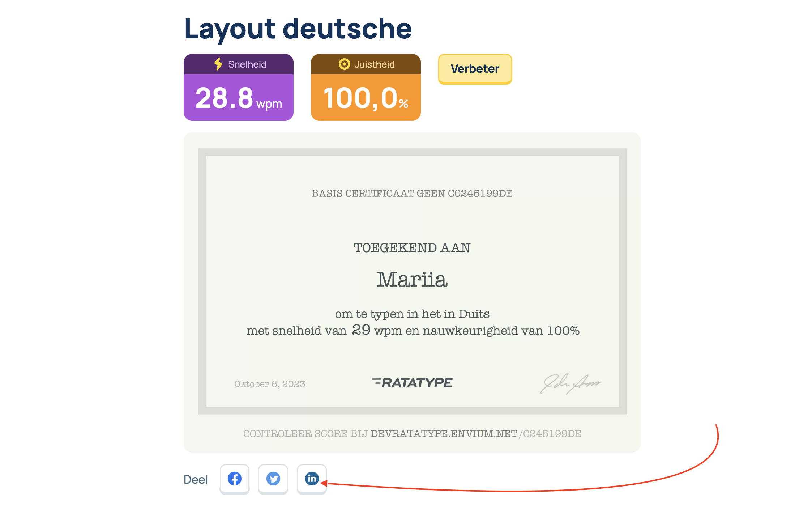Open the DEVRATATYPE.ENVIUM.NET verification link
812x505 pixels.
pos(444,434)
